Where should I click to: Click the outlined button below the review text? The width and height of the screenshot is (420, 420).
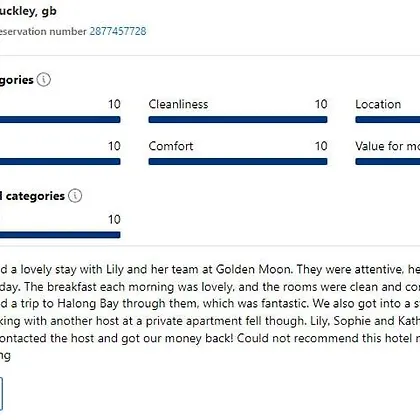1,394
